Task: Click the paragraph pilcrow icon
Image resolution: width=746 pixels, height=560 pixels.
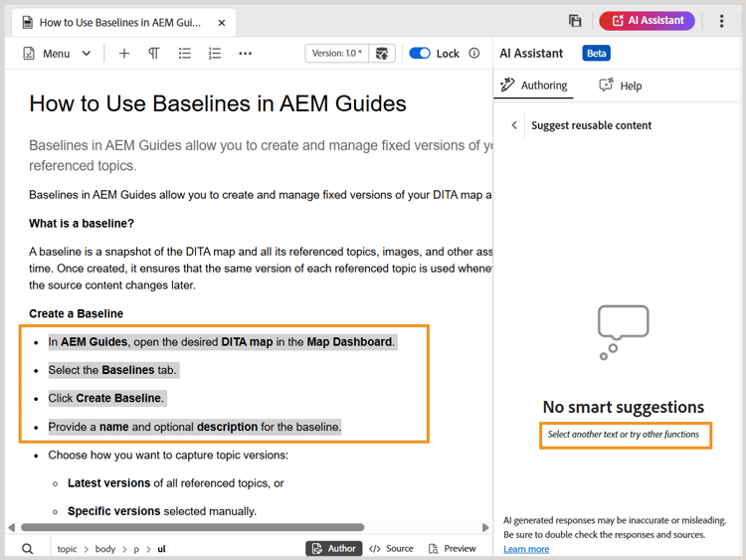Action: coord(153,54)
